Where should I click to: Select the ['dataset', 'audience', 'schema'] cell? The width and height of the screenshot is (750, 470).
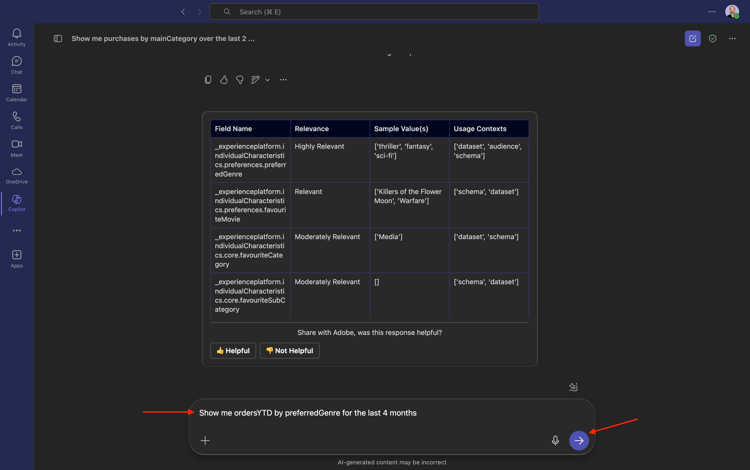(489, 160)
